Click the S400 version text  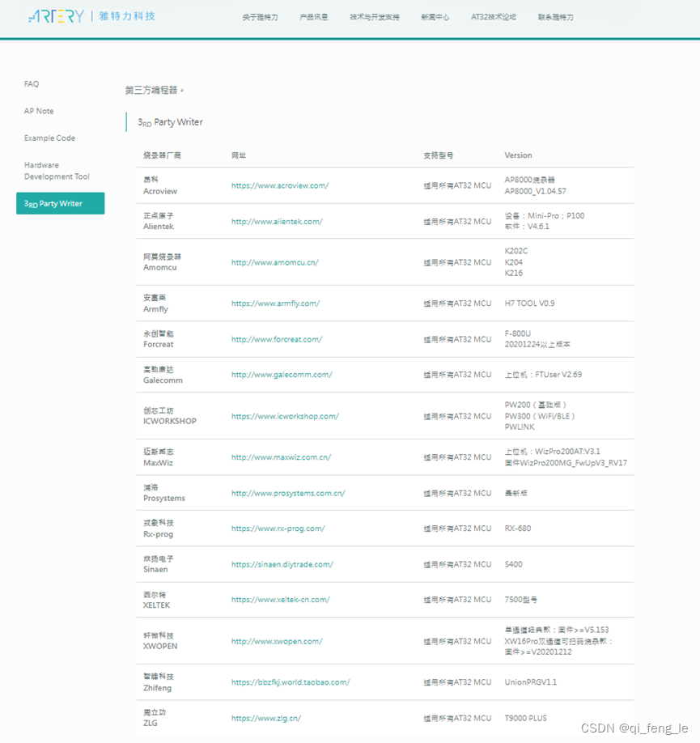point(513,564)
